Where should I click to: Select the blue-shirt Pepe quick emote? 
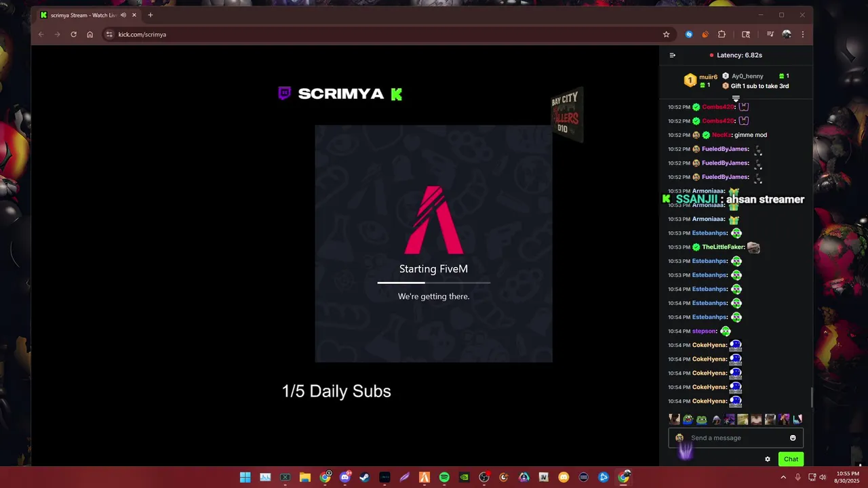[688, 420]
